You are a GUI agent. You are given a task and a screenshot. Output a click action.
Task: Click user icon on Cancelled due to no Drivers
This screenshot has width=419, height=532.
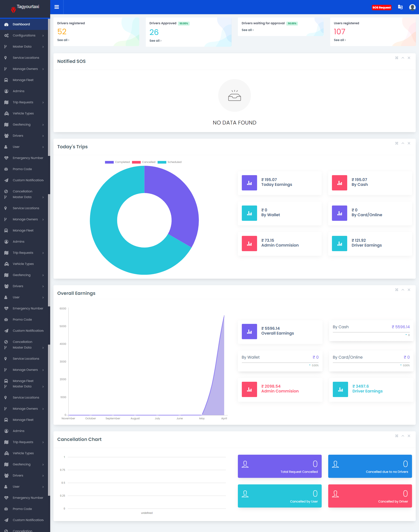tap(335, 464)
